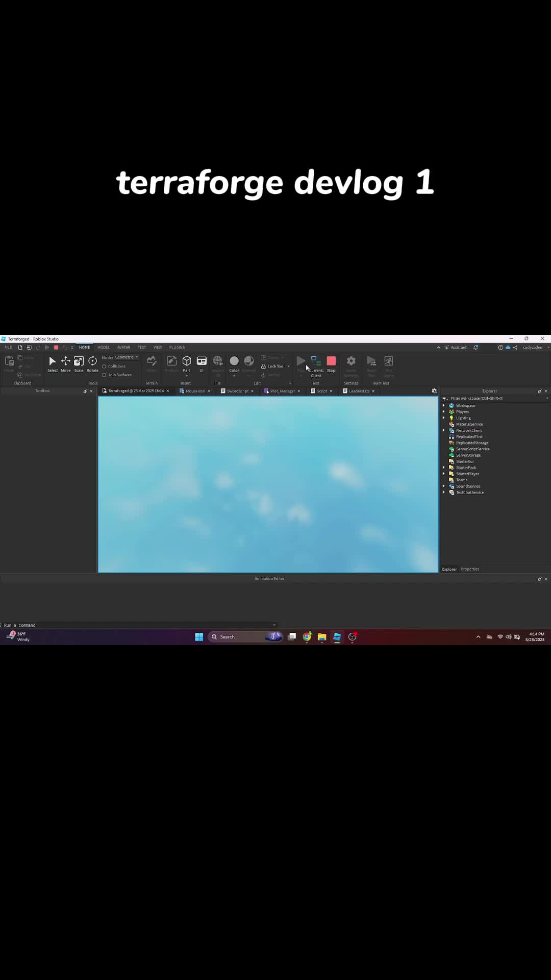The height and width of the screenshot is (980, 551).
Task: Open the Terrain Editor
Action: [x=152, y=364]
